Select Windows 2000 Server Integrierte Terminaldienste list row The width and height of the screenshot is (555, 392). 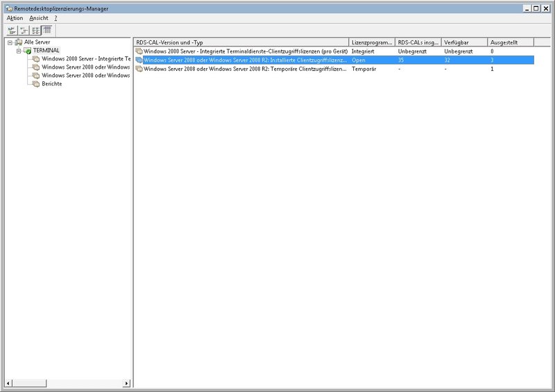pyautogui.click(x=334, y=51)
